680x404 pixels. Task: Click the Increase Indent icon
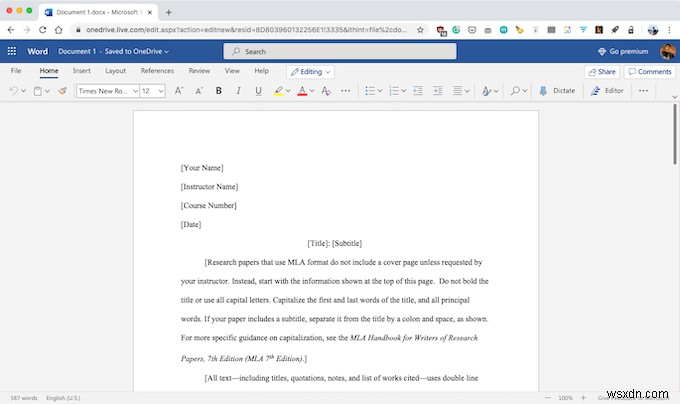pyautogui.click(x=438, y=91)
